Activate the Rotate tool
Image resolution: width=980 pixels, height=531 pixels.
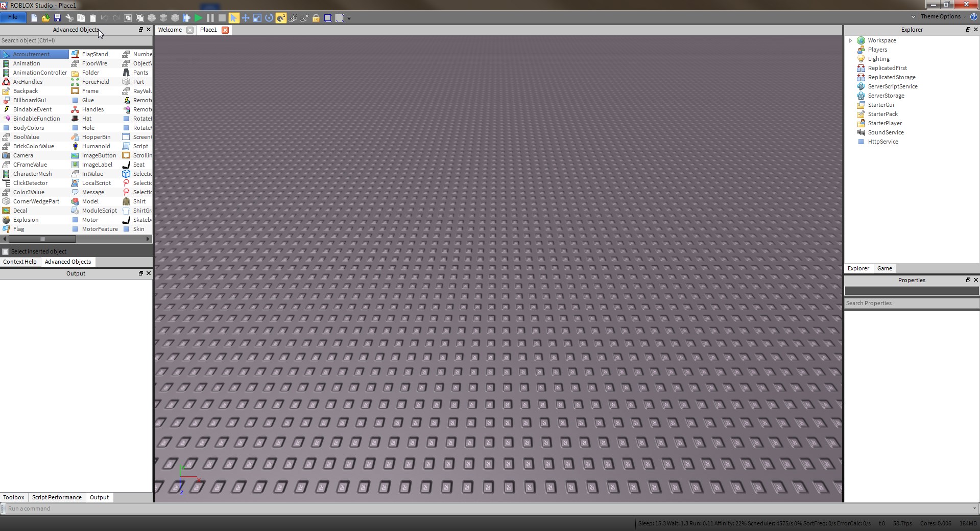tap(269, 18)
